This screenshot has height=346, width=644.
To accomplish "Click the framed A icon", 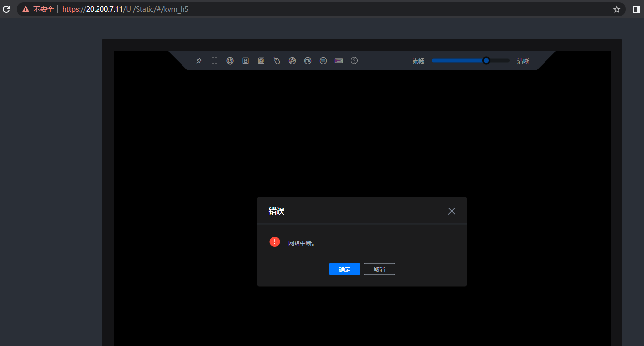I will [261, 61].
